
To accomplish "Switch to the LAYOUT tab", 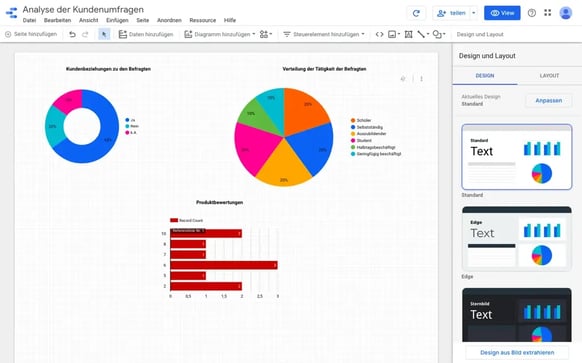I will (549, 76).
